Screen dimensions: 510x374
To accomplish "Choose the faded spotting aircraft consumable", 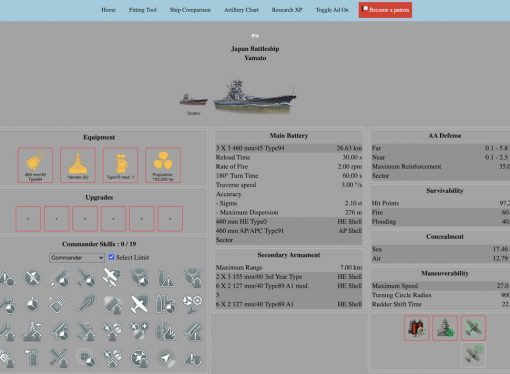I will tap(473, 355).
